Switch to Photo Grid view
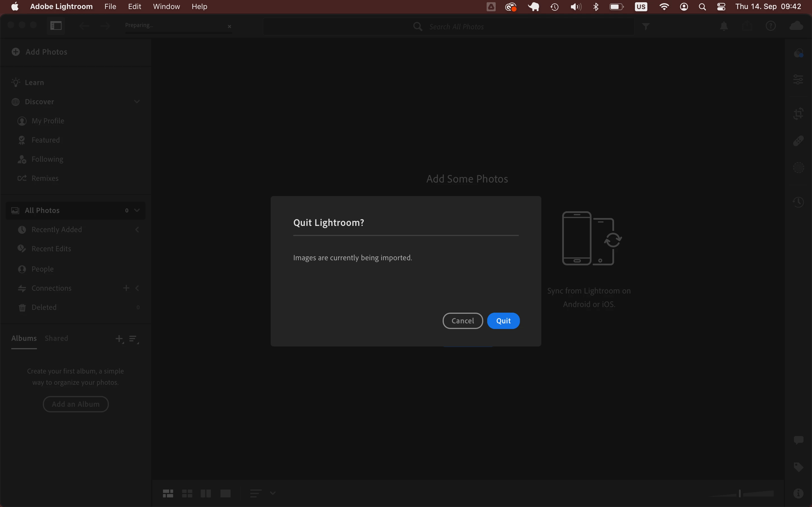The image size is (812, 507). coord(168,493)
